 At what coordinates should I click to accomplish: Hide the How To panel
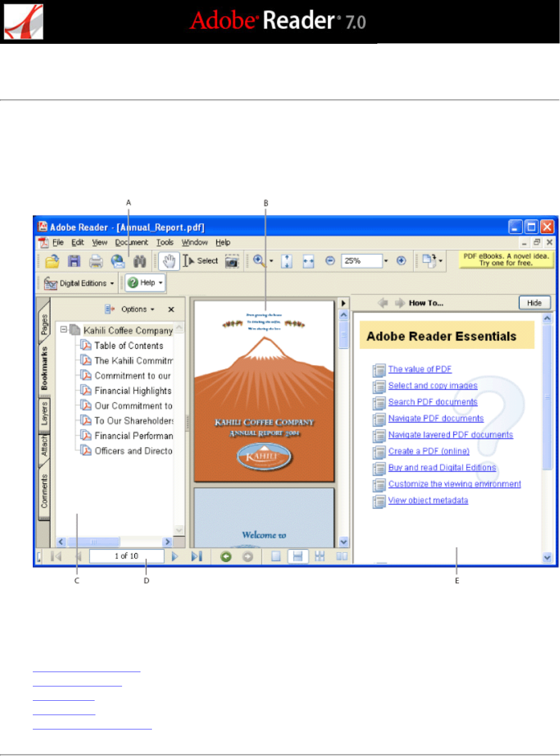click(535, 303)
